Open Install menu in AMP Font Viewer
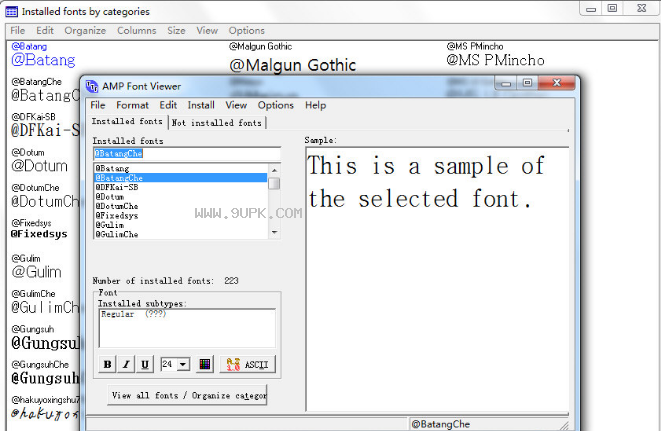661x431 pixels. point(201,105)
